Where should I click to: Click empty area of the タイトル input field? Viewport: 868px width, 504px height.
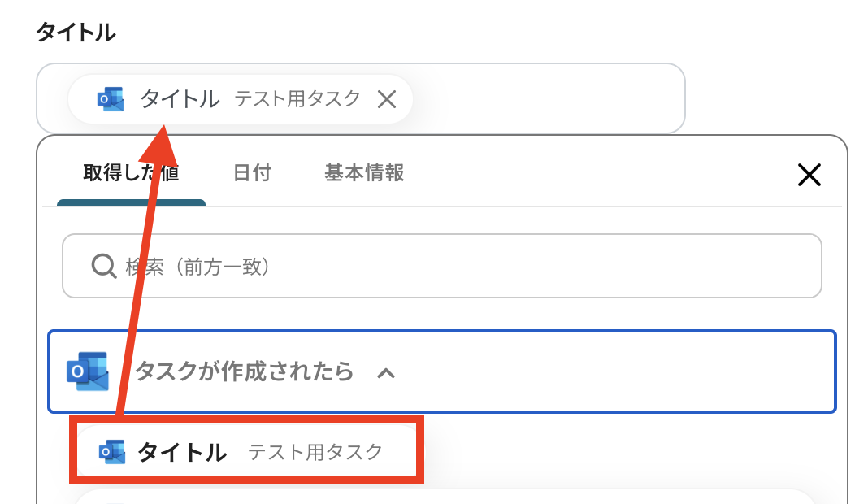(553, 99)
